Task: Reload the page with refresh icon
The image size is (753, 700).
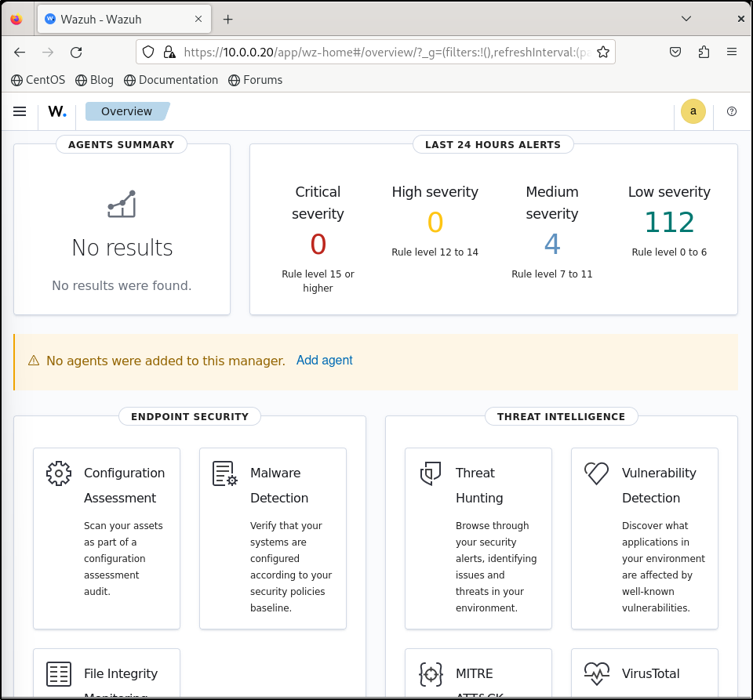Action: [x=76, y=53]
